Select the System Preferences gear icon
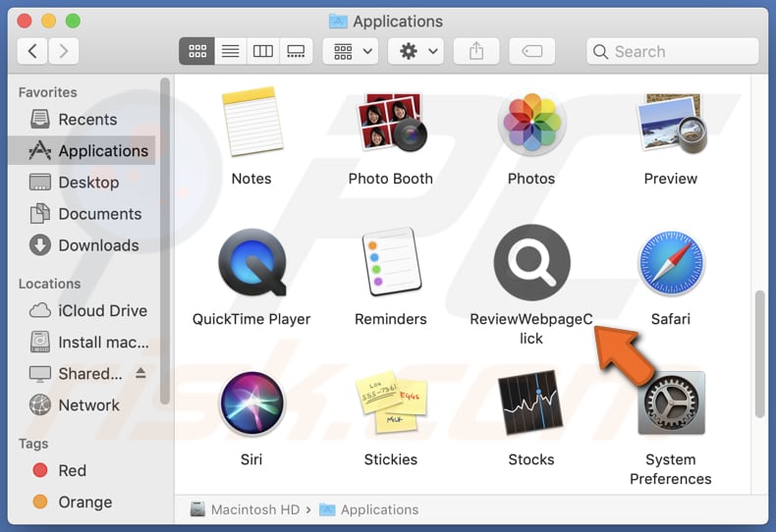 671,402
